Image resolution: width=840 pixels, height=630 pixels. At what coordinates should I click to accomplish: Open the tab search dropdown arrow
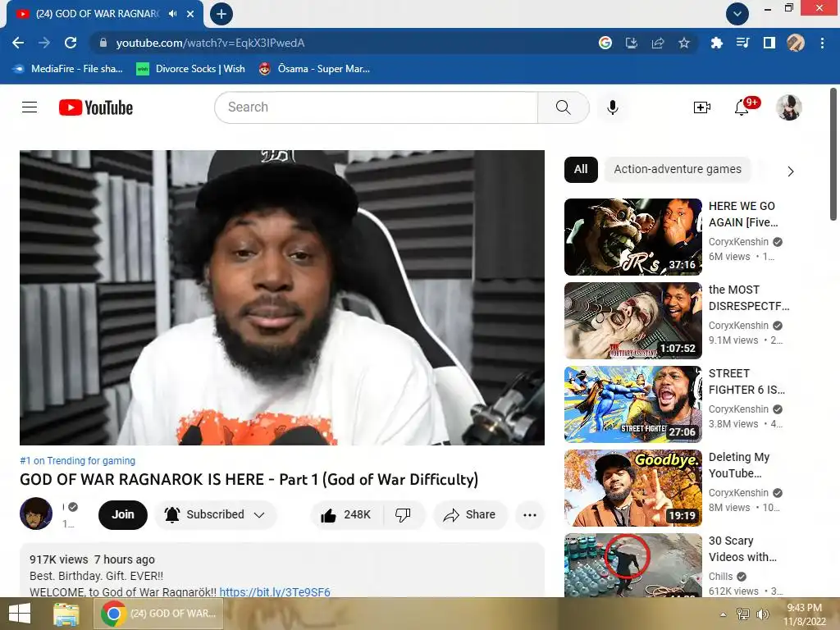(737, 14)
